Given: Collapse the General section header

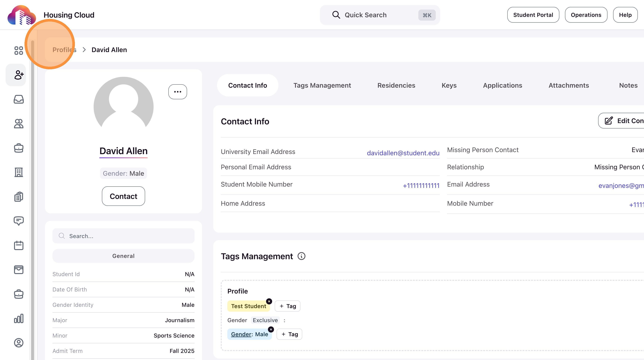Looking at the screenshot, I should point(123,256).
